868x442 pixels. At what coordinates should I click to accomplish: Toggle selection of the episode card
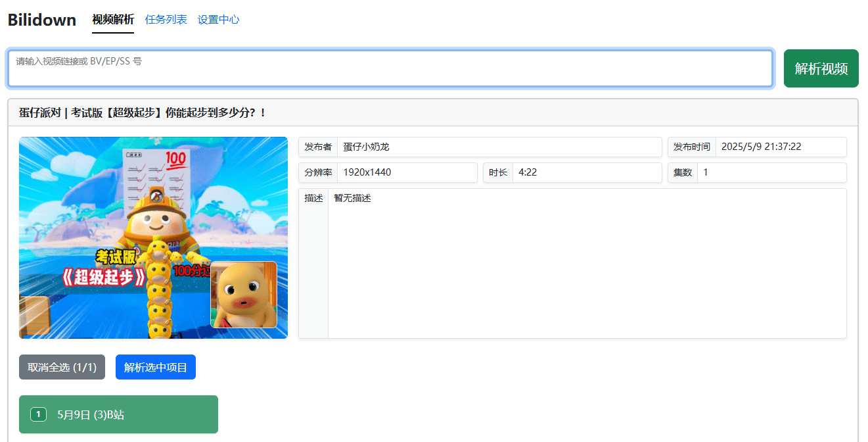point(118,414)
